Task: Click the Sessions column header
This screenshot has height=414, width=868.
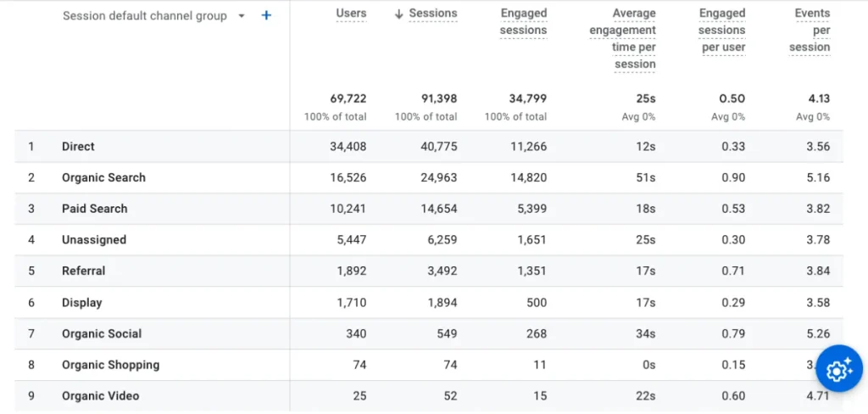Action: tap(432, 14)
